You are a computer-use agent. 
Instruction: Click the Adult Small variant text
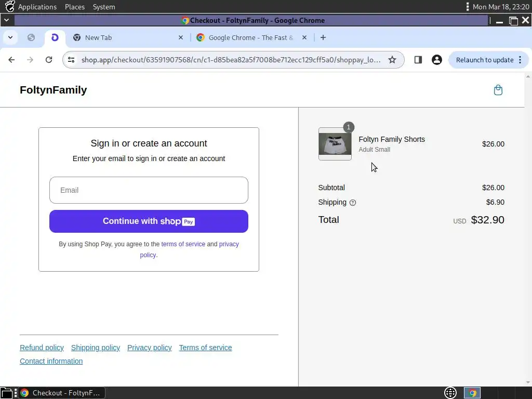click(374, 149)
